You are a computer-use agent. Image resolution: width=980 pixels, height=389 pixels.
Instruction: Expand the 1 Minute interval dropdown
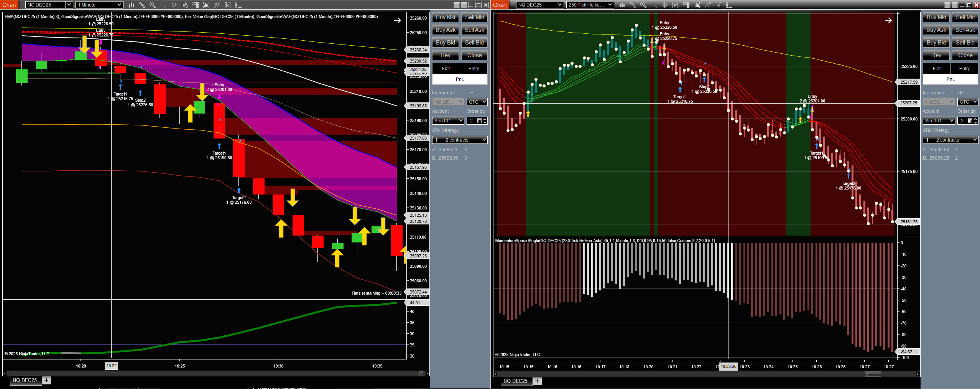[119, 5]
